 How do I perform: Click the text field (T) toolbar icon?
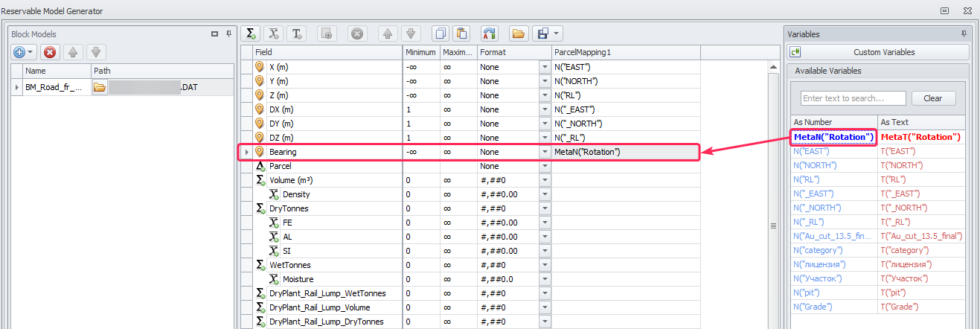[x=296, y=33]
